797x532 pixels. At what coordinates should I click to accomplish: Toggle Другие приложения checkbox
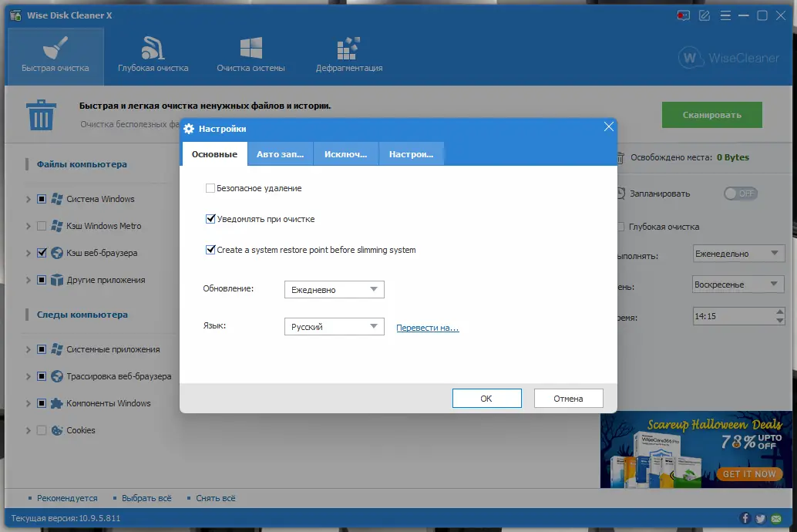[x=42, y=280]
